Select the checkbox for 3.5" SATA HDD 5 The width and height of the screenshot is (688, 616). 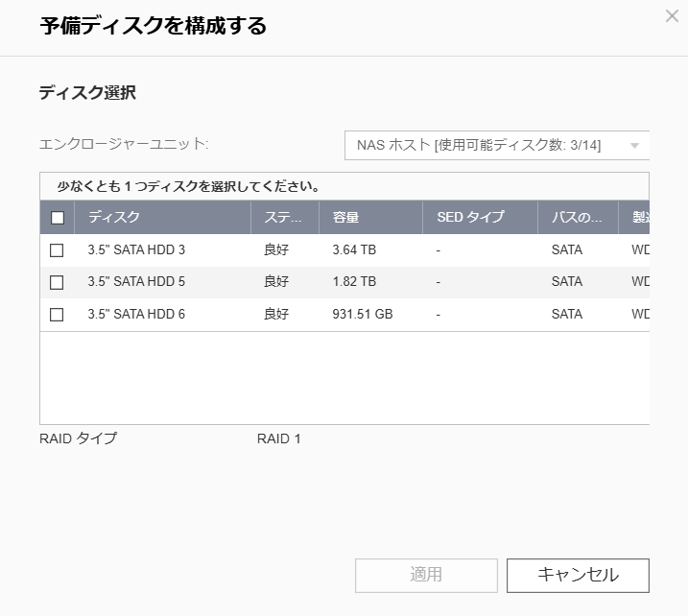coord(57,282)
